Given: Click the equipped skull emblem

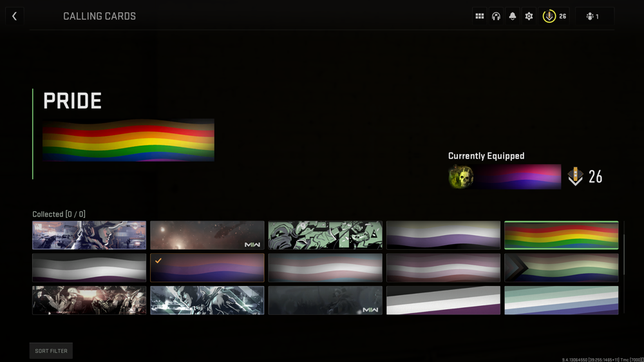Looking at the screenshot, I should point(461,176).
